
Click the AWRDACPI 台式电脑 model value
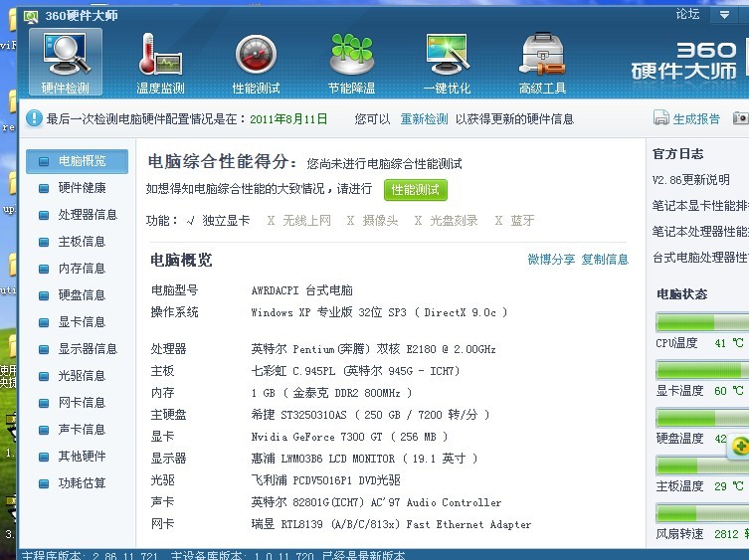[x=302, y=290]
